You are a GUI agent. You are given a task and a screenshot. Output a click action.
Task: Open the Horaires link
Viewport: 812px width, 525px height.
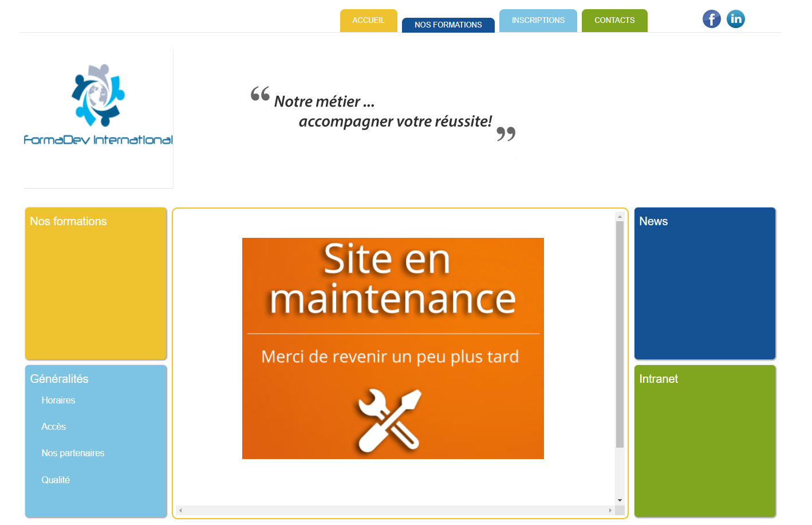pyautogui.click(x=58, y=400)
